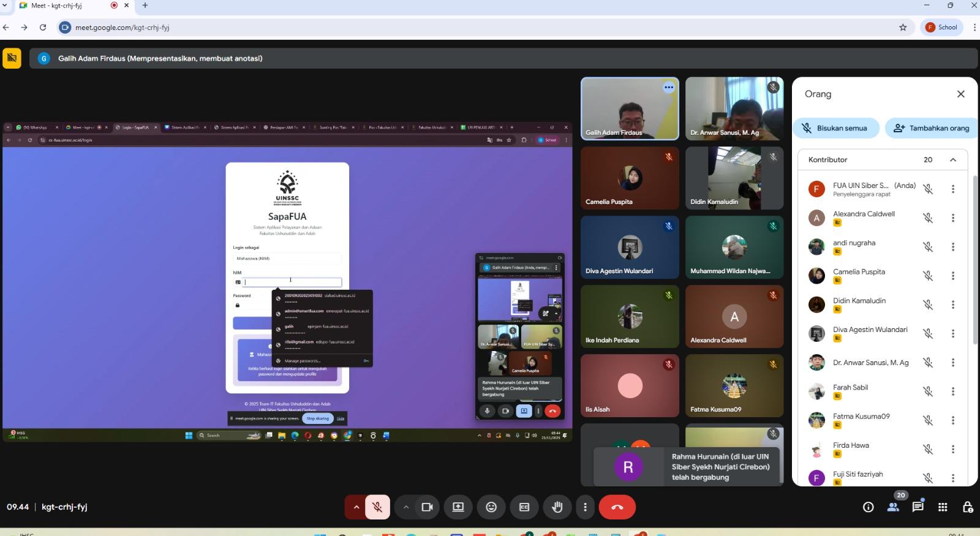Open the chat messages panel
Screen dimensions: 980x536
(918, 507)
